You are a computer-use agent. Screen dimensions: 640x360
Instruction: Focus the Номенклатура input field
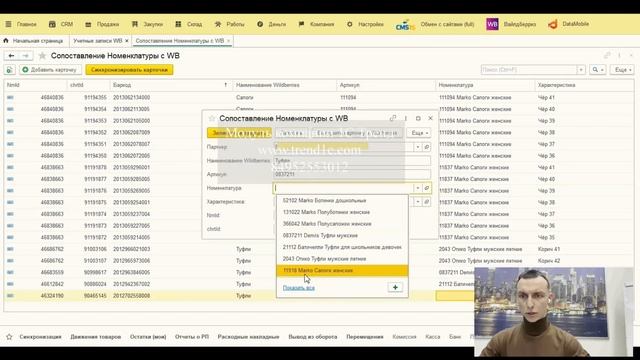[343, 188]
